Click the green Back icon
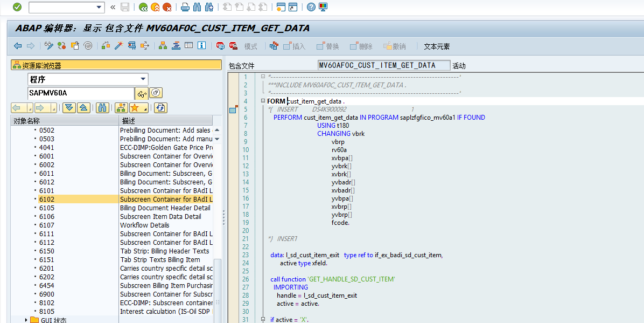Screen dimensions: 644x323 143,7
